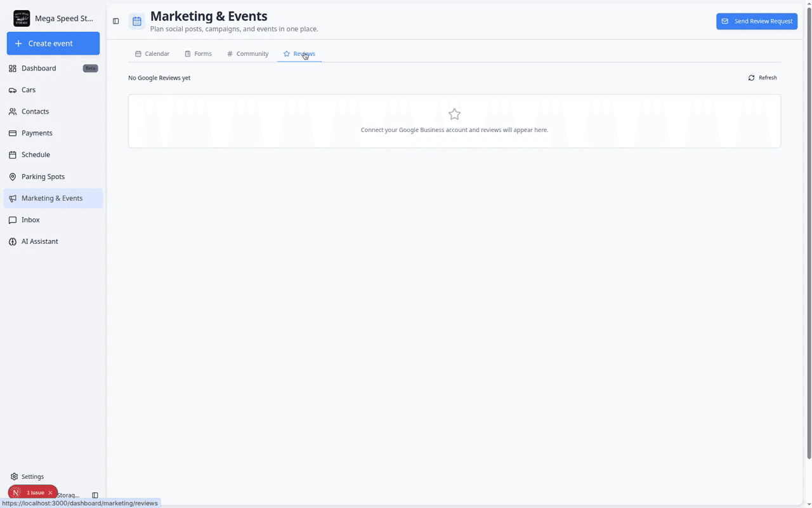
Task: Open Settings via the gear icon
Action: tap(14, 476)
